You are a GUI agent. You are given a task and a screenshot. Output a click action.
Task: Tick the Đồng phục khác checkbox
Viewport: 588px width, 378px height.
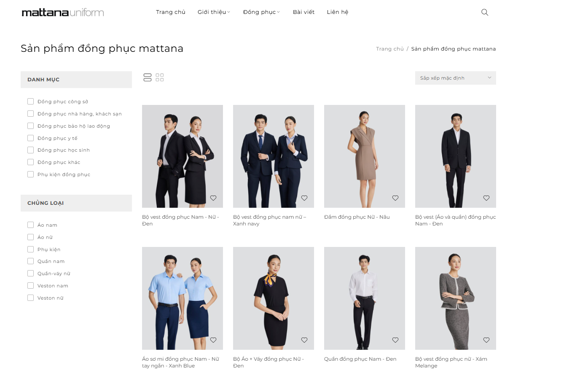[30, 162]
